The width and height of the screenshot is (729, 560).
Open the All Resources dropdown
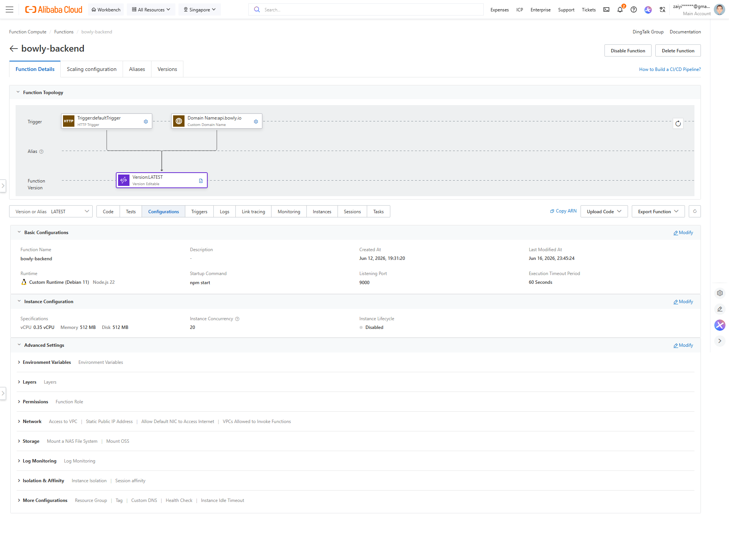(151, 9)
